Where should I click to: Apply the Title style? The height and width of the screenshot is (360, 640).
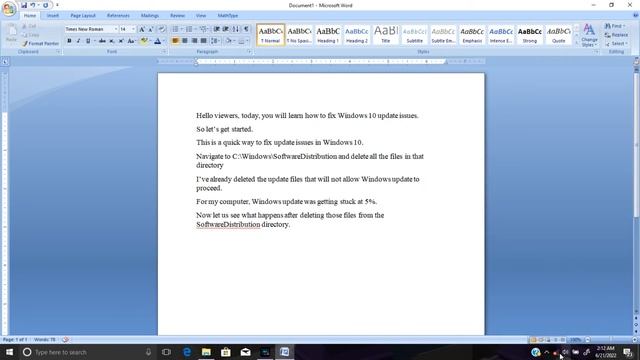point(385,34)
